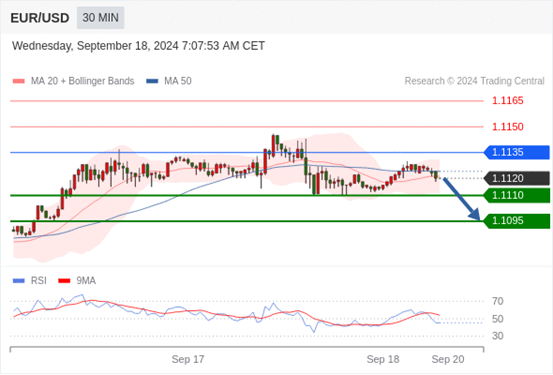Click the date and time stamp text
This screenshot has width=553, height=375.
pyautogui.click(x=138, y=46)
